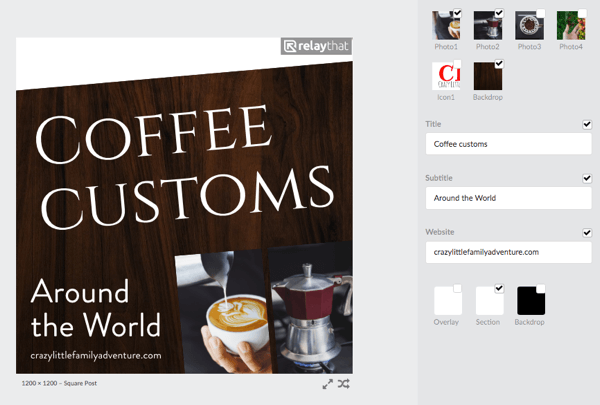Select the Photo1 latte thumbnail
Image resolution: width=600 pixels, height=405 pixels.
446,25
